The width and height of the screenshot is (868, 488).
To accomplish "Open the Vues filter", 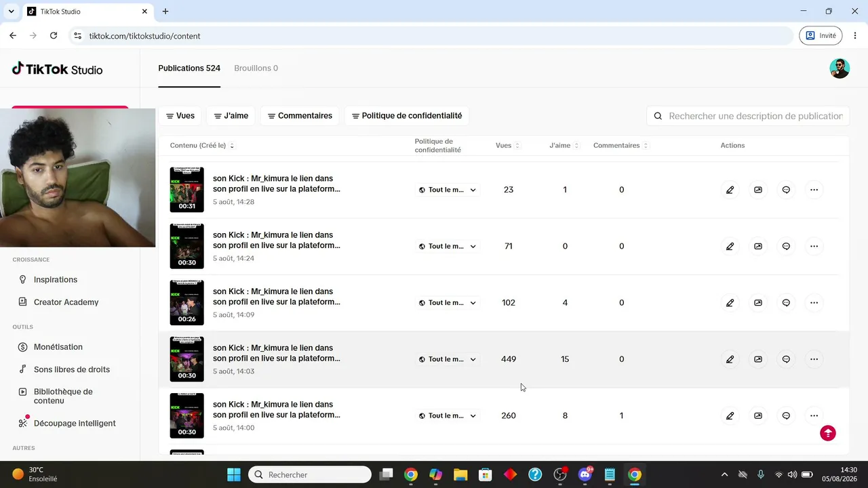I will 180,116.
